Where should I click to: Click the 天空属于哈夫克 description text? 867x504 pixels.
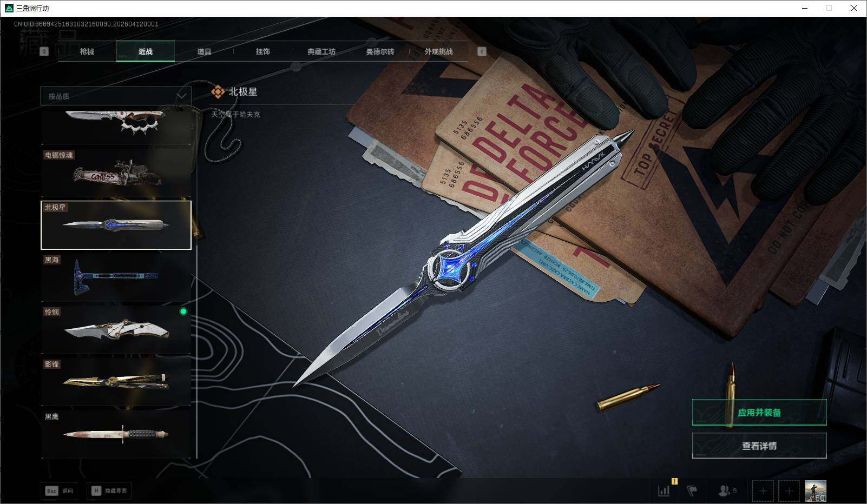[235, 115]
